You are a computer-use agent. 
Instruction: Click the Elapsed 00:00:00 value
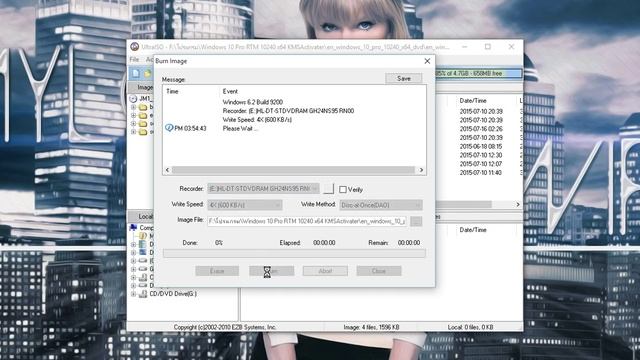pyautogui.click(x=324, y=242)
